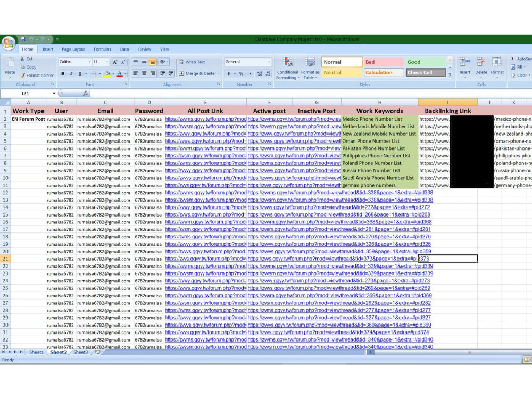
Task: Decrease font size with Shrink Font
Action: pyautogui.click(x=123, y=62)
